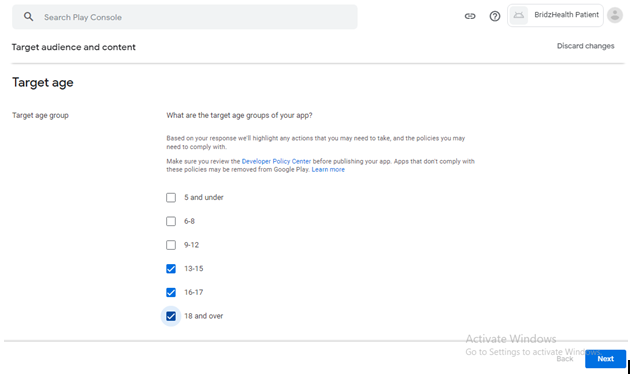The image size is (636, 376).
Task: Uncheck the 16-17 age group checkbox
Action: click(x=171, y=292)
